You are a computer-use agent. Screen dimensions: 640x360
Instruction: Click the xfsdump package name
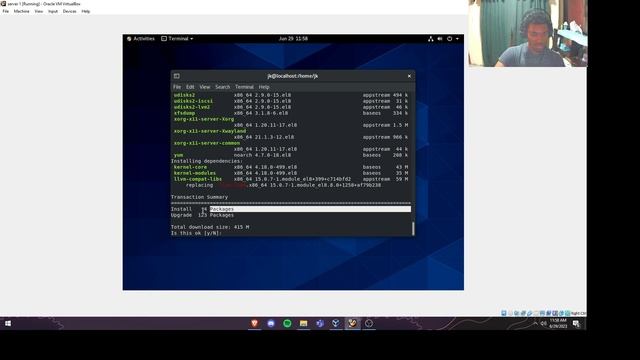(184, 113)
